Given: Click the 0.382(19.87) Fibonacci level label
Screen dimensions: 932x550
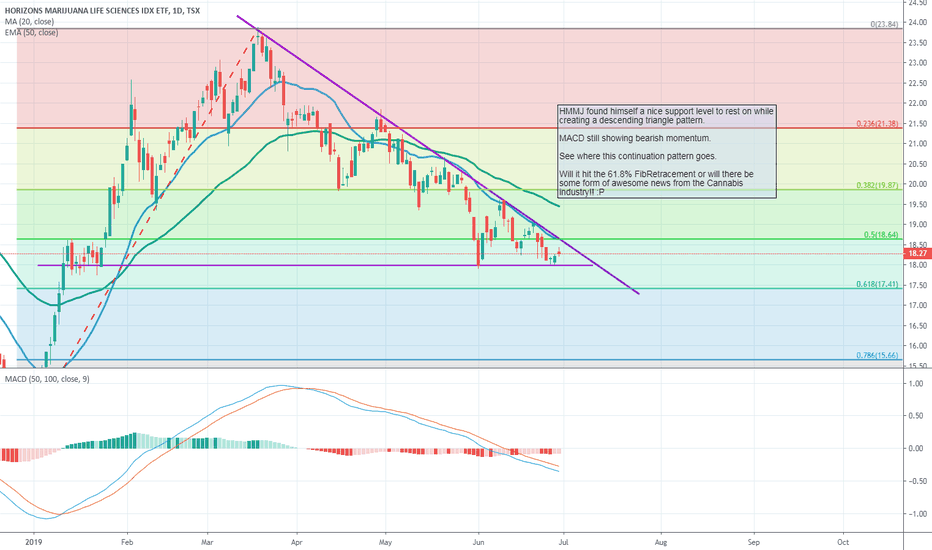Looking at the screenshot, I should tap(877, 185).
